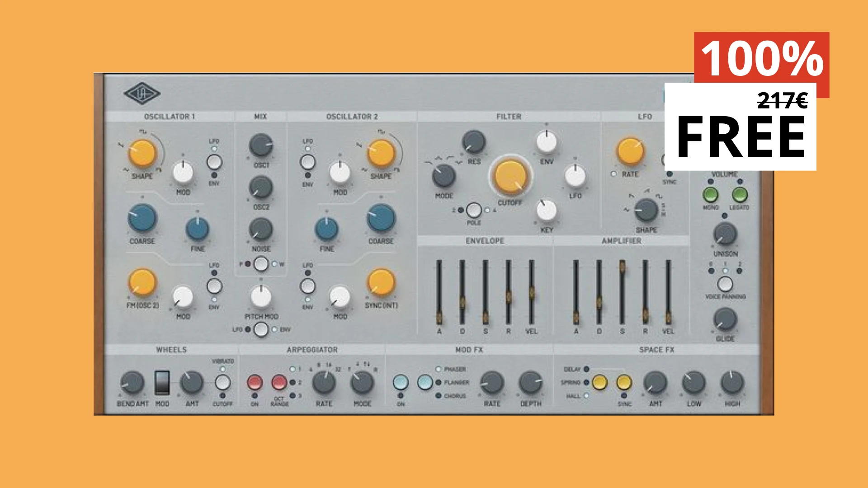Turn on Mod FX On button
This screenshot has height=488, width=868.
coord(401,382)
